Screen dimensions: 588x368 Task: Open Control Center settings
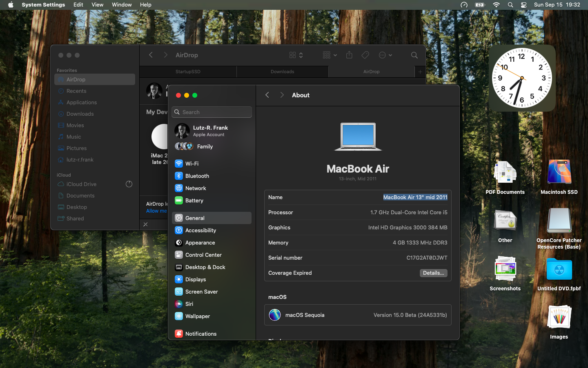click(x=203, y=255)
